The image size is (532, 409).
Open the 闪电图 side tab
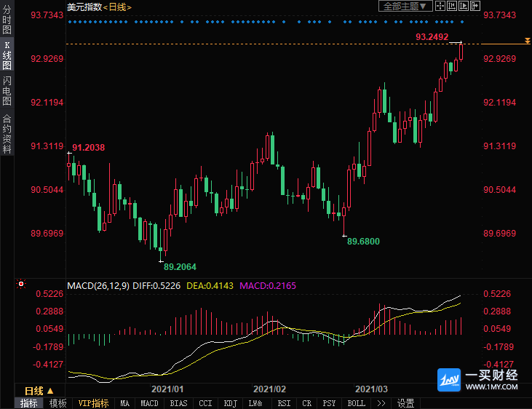point(7,91)
